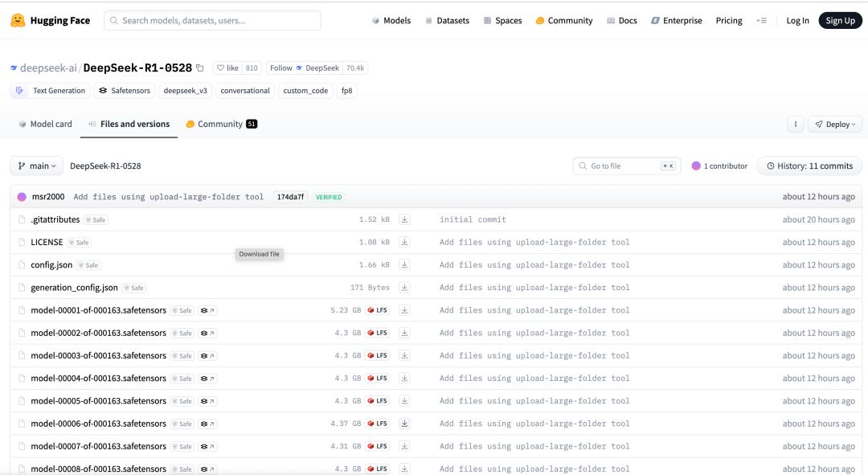Download model-00004-of-000163.safetensors

404,378
